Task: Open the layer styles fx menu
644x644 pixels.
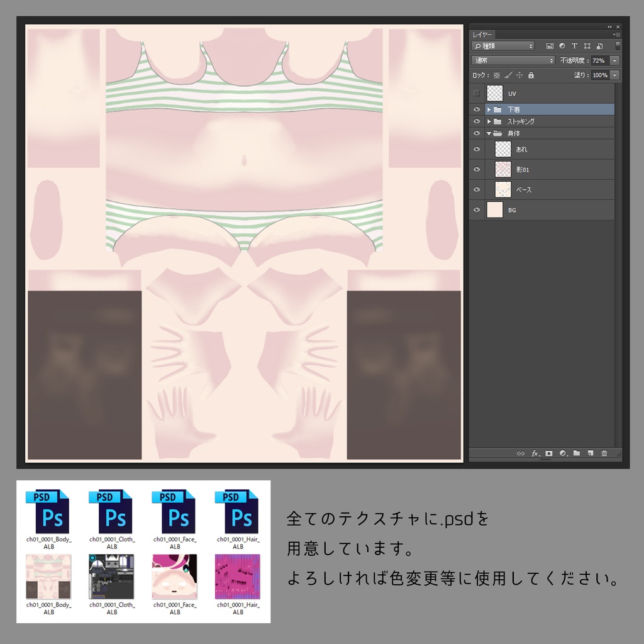Action: (x=535, y=453)
